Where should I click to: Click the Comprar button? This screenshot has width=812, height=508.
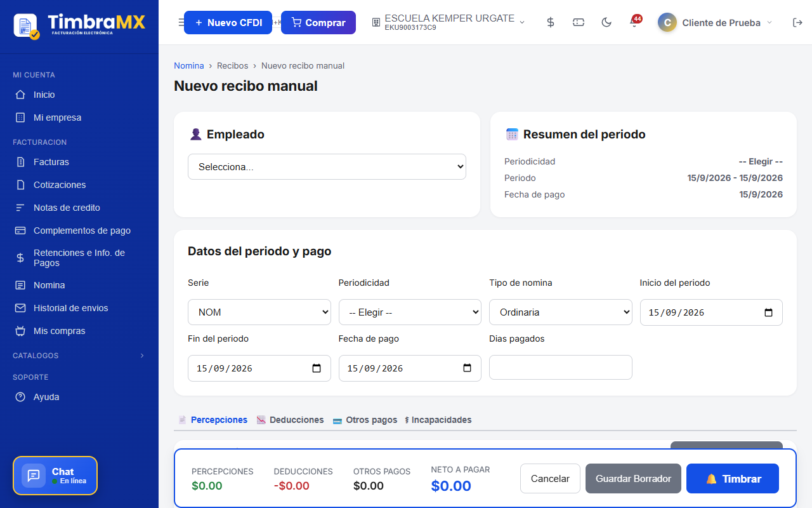click(318, 22)
